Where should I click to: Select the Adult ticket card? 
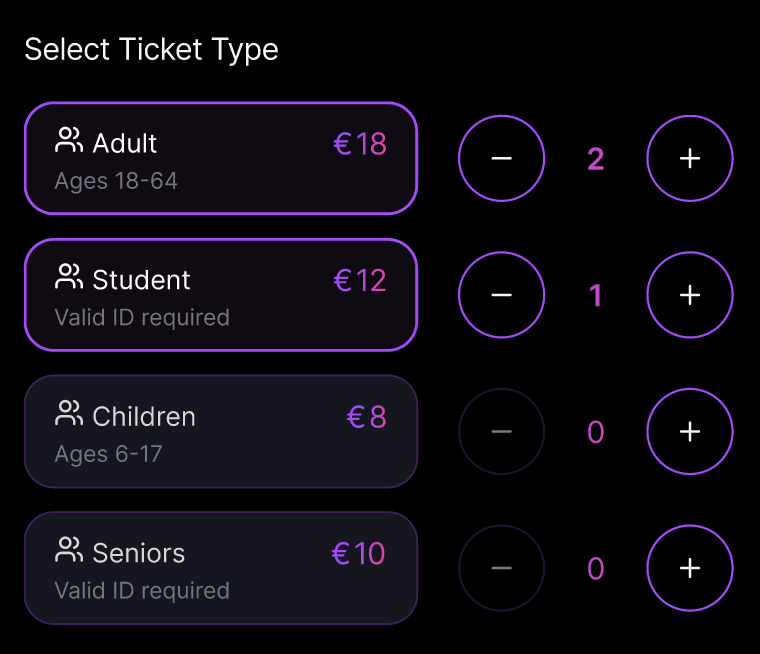[220, 159]
